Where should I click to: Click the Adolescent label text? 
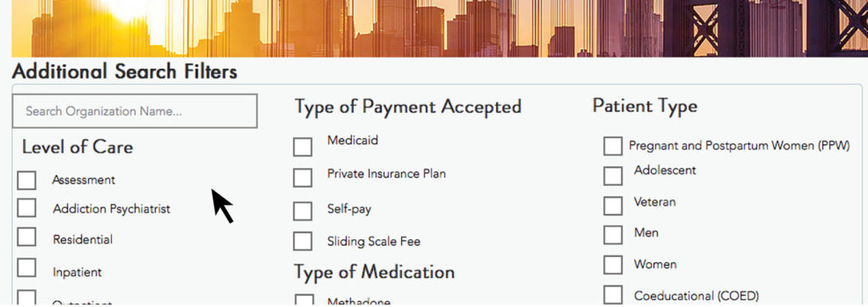(665, 170)
